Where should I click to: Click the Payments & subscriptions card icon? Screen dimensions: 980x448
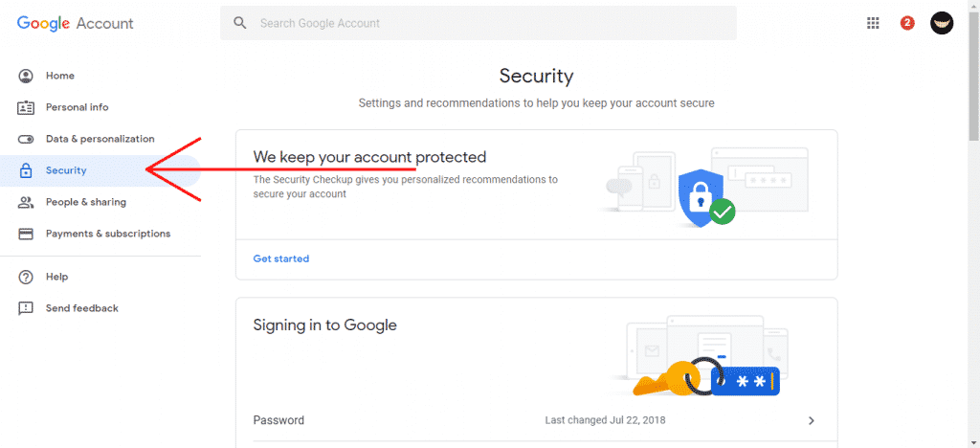point(26,234)
